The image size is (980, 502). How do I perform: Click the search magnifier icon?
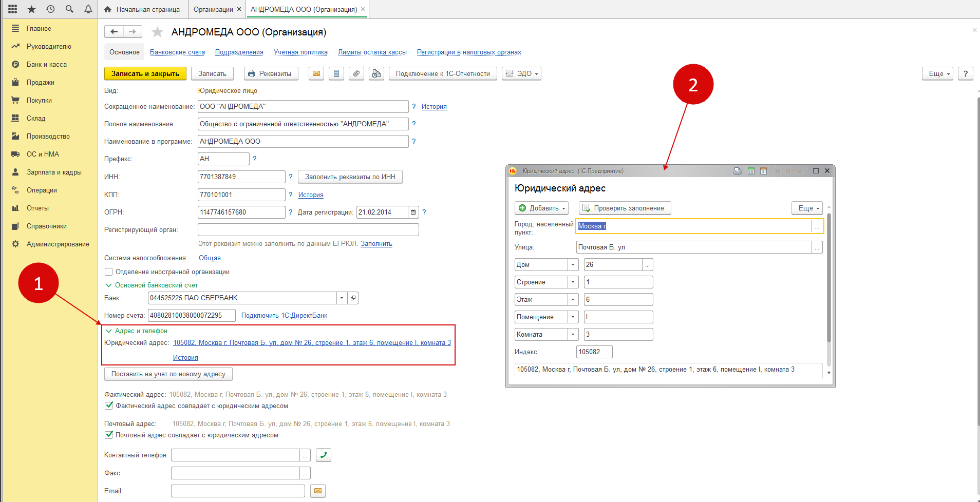(x=69, y=9)
